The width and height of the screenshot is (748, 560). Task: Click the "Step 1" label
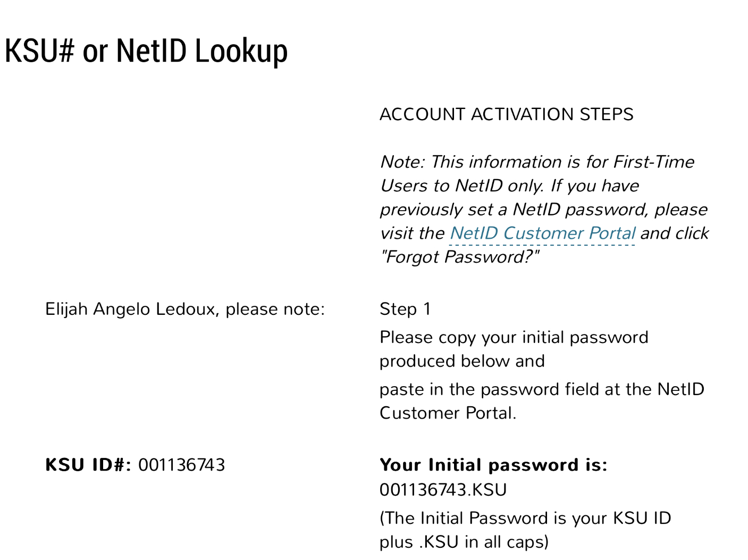[405, 309]
